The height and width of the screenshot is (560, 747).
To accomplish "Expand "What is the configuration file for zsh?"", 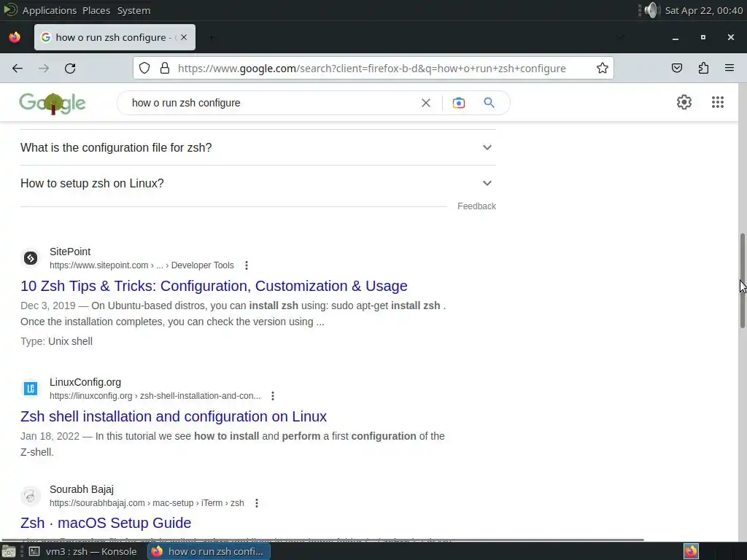I will pyautogui.click(x=258, y=147).
